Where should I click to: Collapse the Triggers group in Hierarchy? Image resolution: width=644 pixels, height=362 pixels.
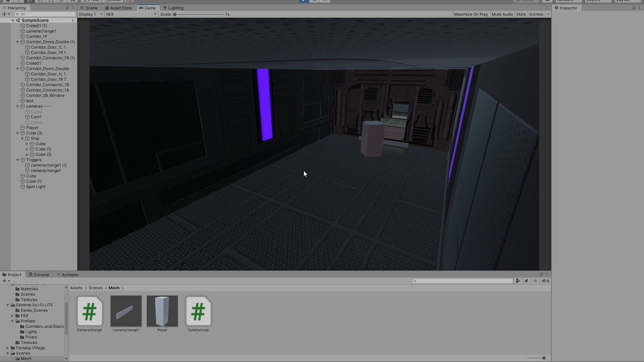18,160
